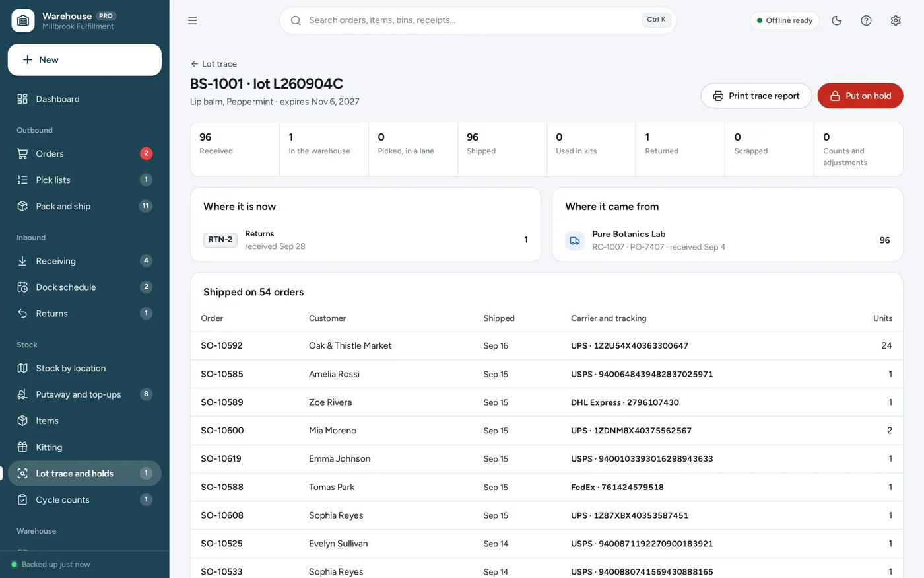
Task: Click the Stock by location map icon
Action: [22, 368]
